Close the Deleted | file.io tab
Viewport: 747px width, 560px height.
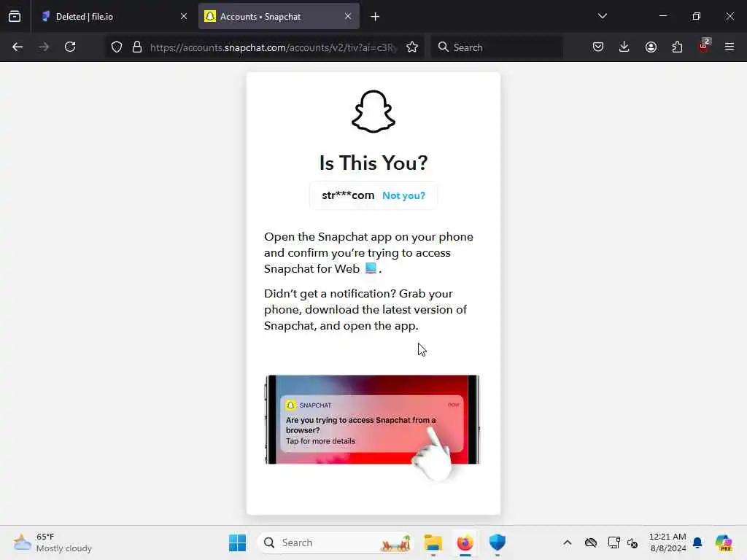[x=184, y=16]
